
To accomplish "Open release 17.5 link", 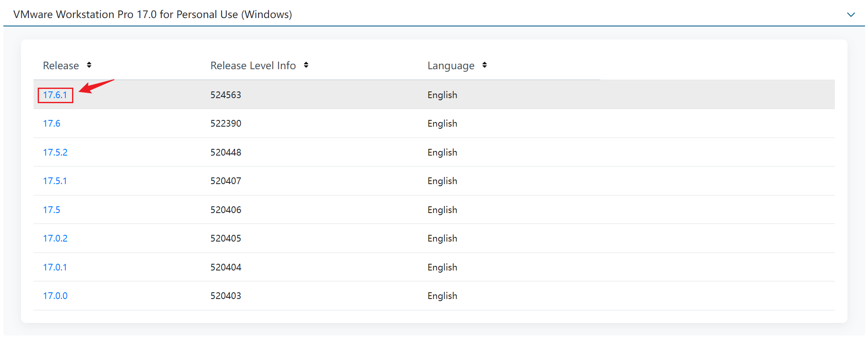I will coord(52,210).
